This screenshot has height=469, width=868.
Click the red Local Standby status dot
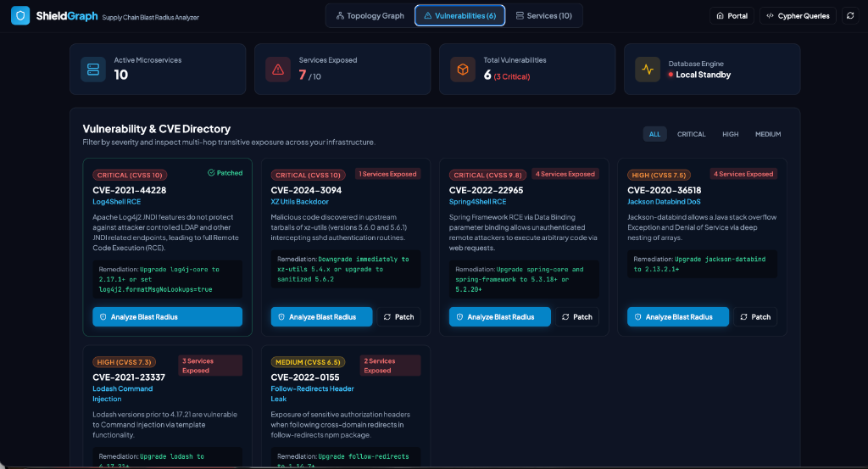point(671,75)
